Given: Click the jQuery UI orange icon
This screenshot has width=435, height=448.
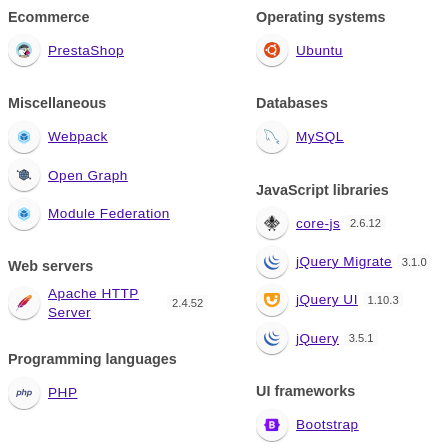Looking at the screenshot, I should click(x=272, y=300).
